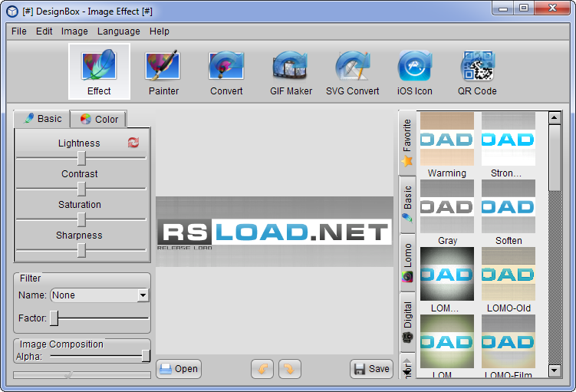The image size is (576, 392).
Task: Click the effects list scroll down arrow
Action: (x=555, y=371)
